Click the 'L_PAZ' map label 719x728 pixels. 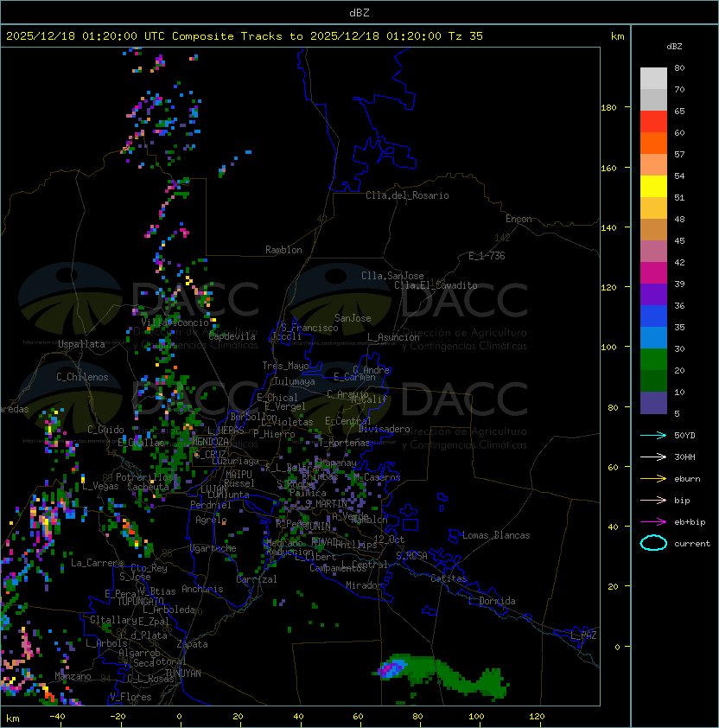583,635
